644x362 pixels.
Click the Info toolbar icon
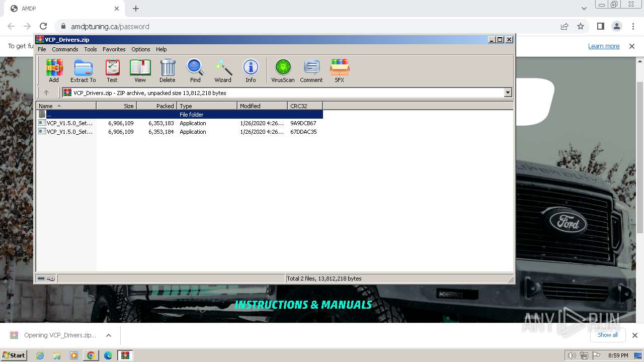click(251, 70)
